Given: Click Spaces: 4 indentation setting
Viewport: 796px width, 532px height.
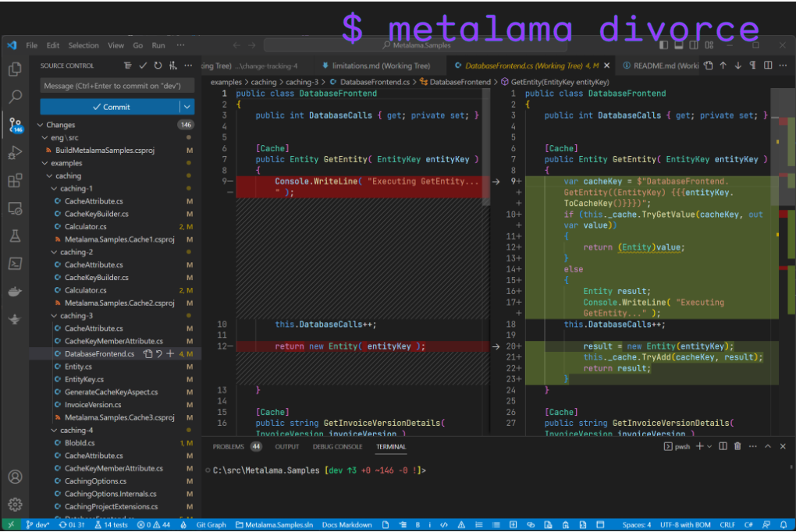Looking at the screenshot, I should (637, 524).
